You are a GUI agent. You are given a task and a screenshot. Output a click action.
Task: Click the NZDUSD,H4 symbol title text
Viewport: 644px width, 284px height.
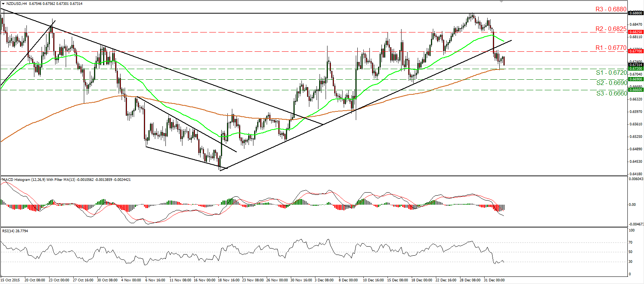[16, 4]
